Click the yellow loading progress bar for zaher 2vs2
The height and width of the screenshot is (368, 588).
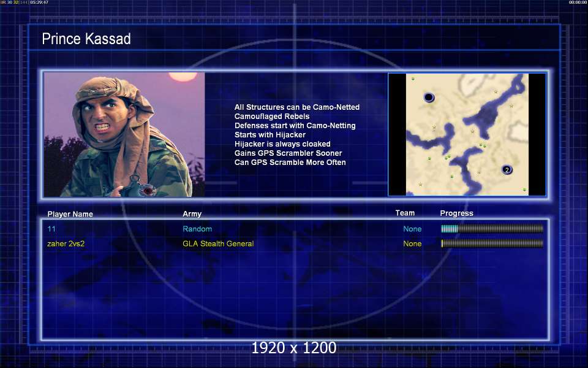(x=492, y=243)
